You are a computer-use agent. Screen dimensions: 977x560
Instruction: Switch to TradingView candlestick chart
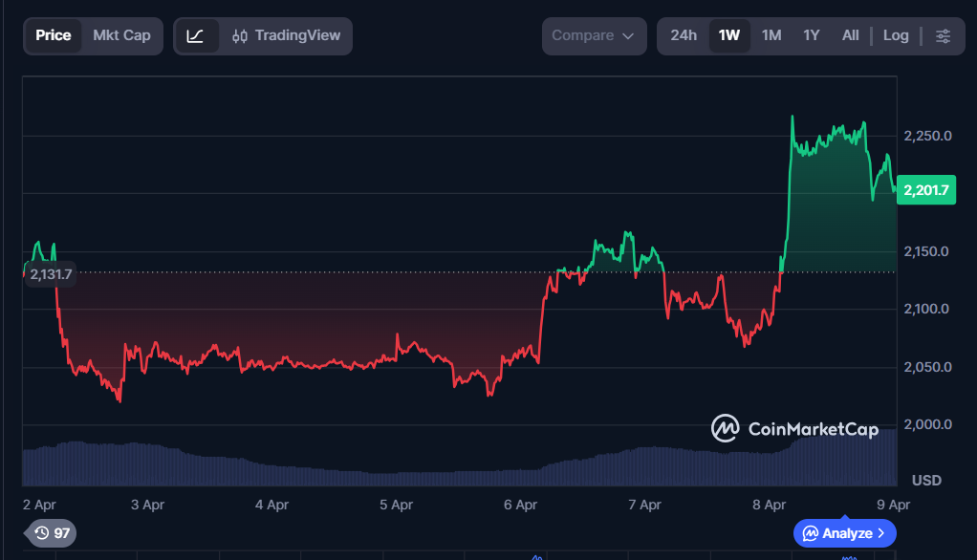[287, 36]
